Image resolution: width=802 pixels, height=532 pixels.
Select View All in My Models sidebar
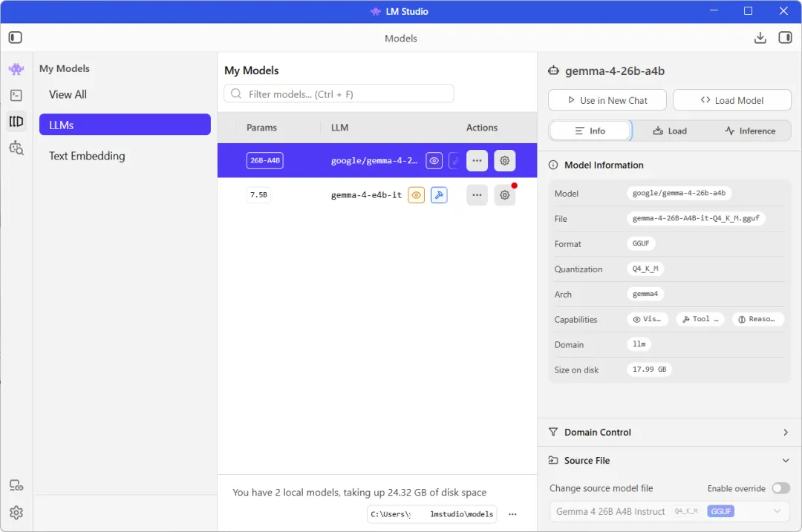pyautogui.click(x=68, y=94)
